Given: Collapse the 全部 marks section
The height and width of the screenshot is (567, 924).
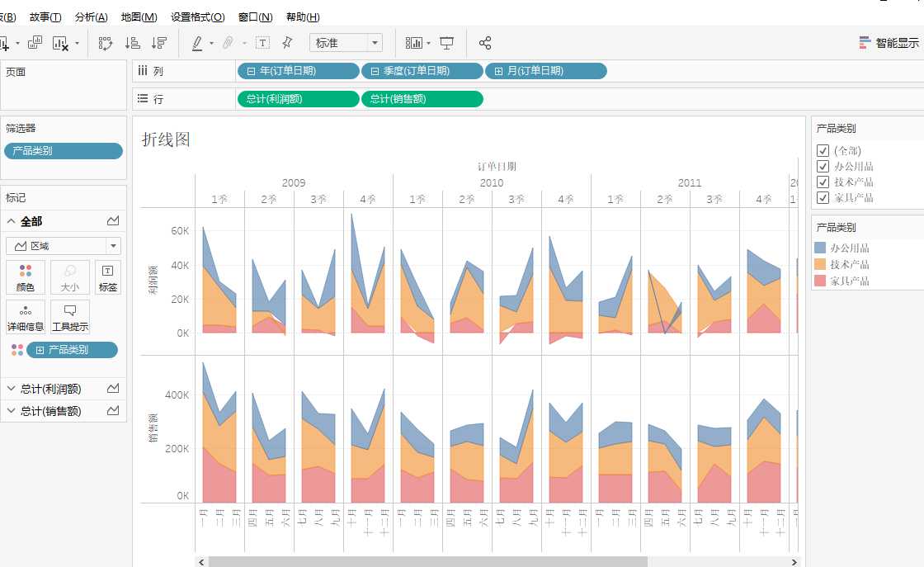Looking at the screenshot, I should pyautogui.click(x=12, y=221).
